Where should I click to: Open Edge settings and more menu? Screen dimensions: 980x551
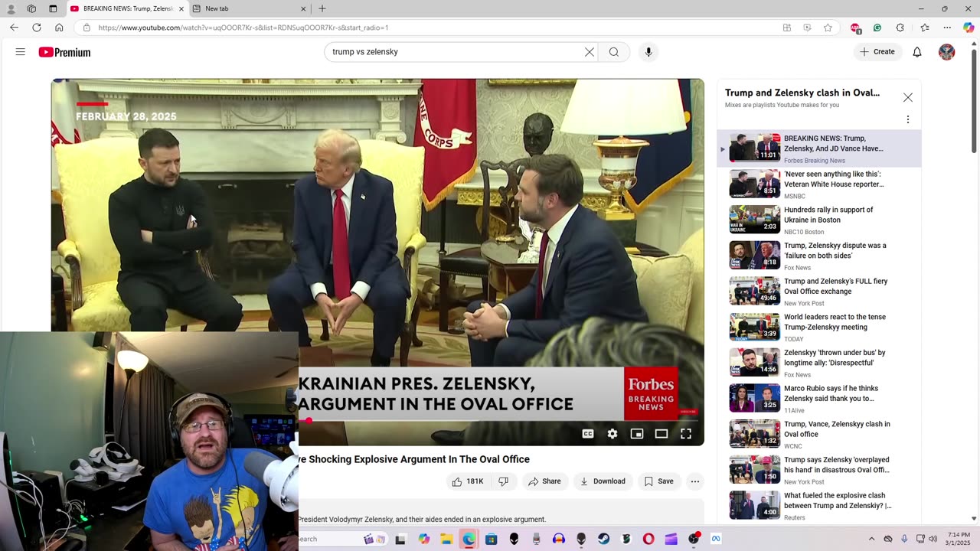click(947, 28)
